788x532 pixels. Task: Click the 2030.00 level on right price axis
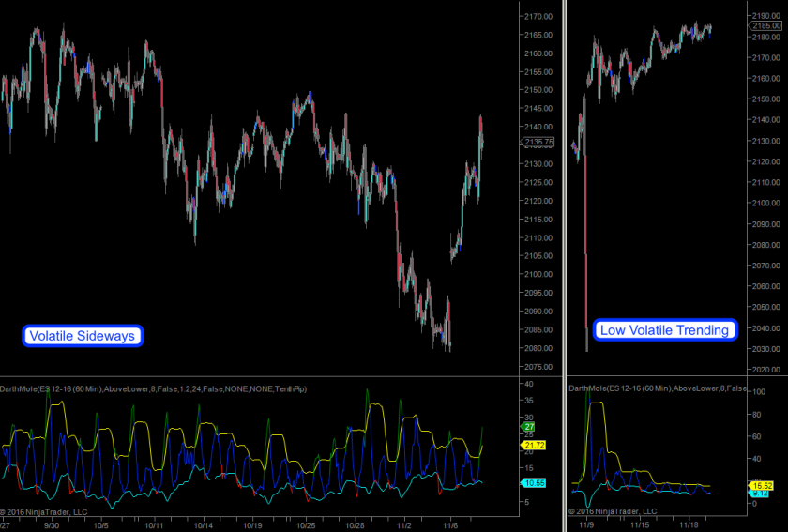point(765,349)
